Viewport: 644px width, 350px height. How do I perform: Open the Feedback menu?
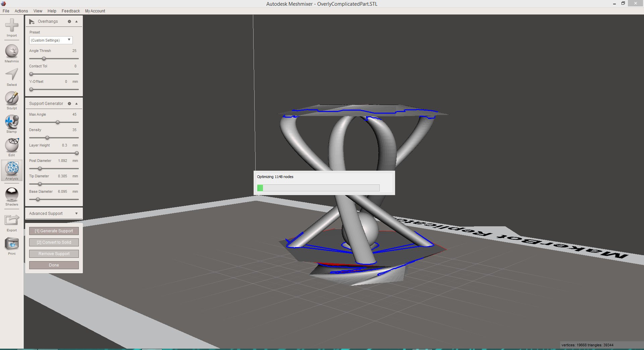71,11
